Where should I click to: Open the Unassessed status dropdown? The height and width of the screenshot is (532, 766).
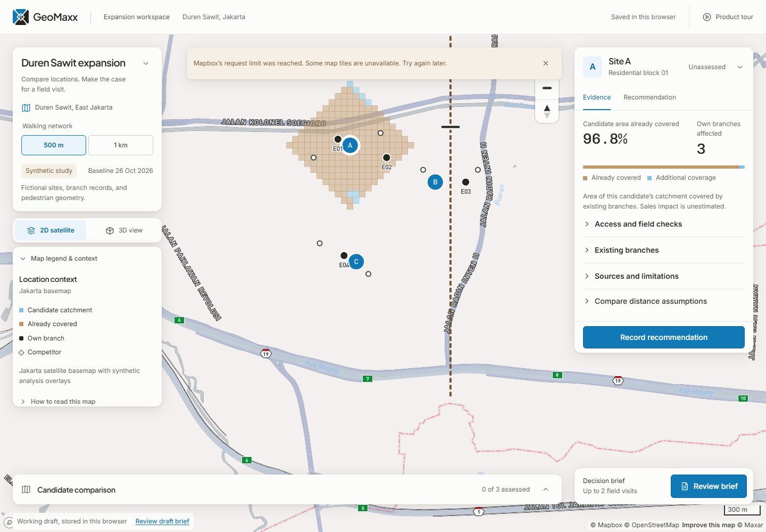click(x=715, y=67)
